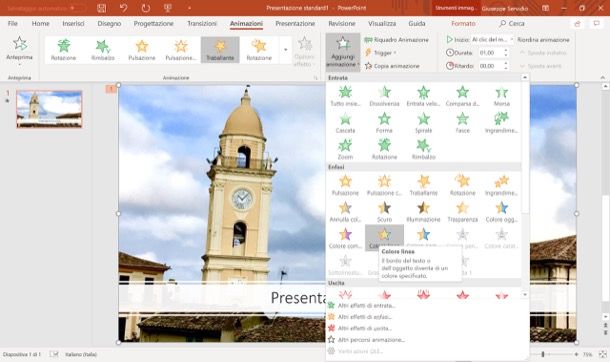Click the down arrow of the animation dropdown scrollbar
The width and height of the screenshot is (610, 362).
525,295
